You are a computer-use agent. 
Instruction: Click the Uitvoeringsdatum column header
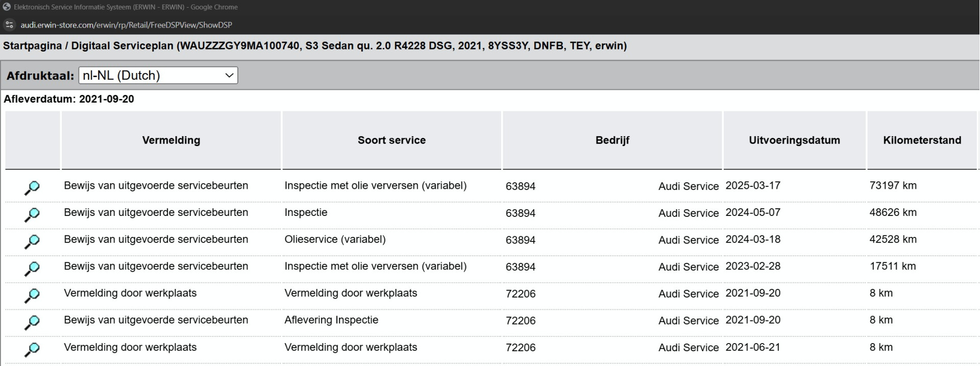pos(794,140)
